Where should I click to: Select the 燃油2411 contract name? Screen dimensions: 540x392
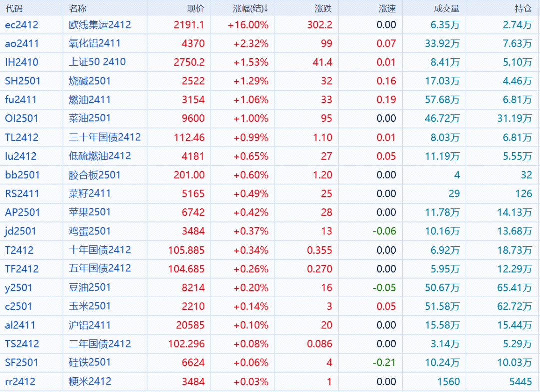[90, 99]
